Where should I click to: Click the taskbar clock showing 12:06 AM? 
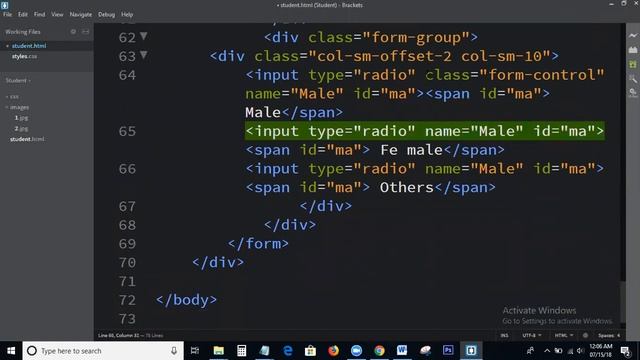coord(601,351)
